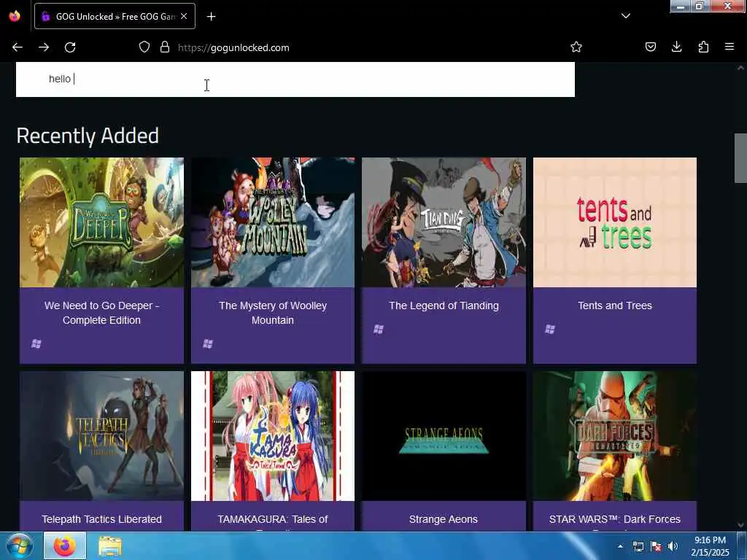Open Mystery of Woolley Mountain cover image
Viewport: 747px width, 560px height.
273,222
